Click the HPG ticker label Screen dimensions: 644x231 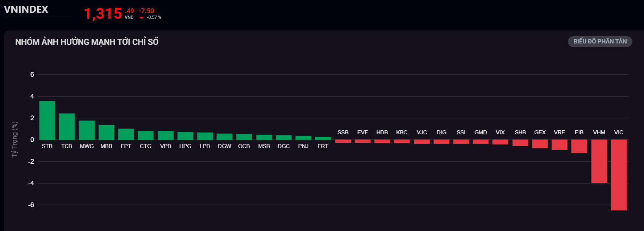point(185,146)
